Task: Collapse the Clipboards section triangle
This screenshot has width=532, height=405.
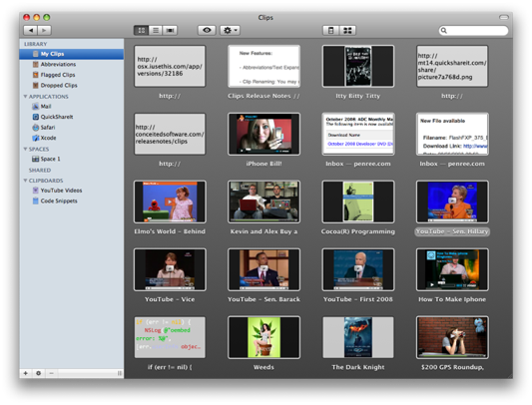Action: (x=25, y=181)
